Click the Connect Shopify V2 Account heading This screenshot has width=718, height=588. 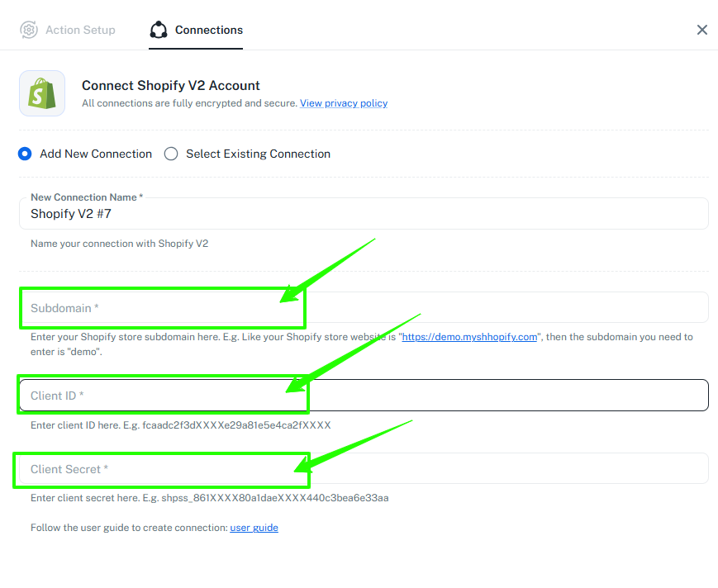click(x=170, y=85)
